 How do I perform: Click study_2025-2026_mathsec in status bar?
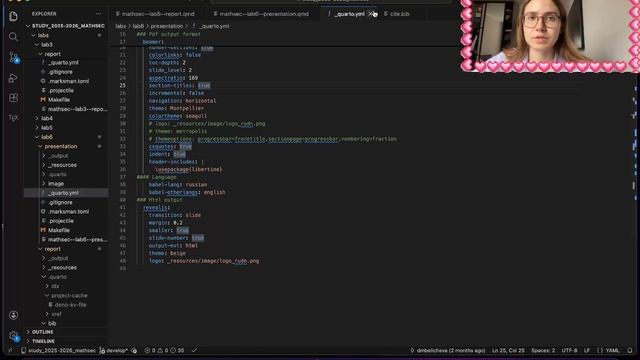point(58,350)
